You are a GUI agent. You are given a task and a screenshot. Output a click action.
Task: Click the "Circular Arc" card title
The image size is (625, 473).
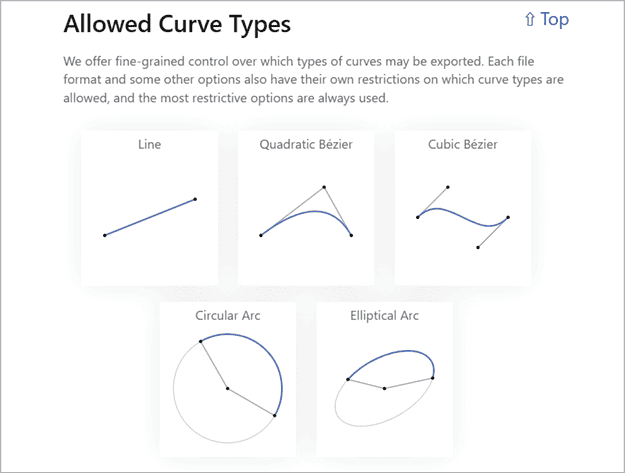(228, 316)
